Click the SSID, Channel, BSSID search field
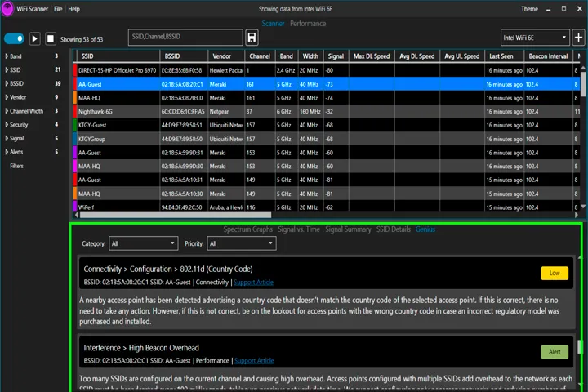Screen dimensions: 588x392 click(185, 38)
